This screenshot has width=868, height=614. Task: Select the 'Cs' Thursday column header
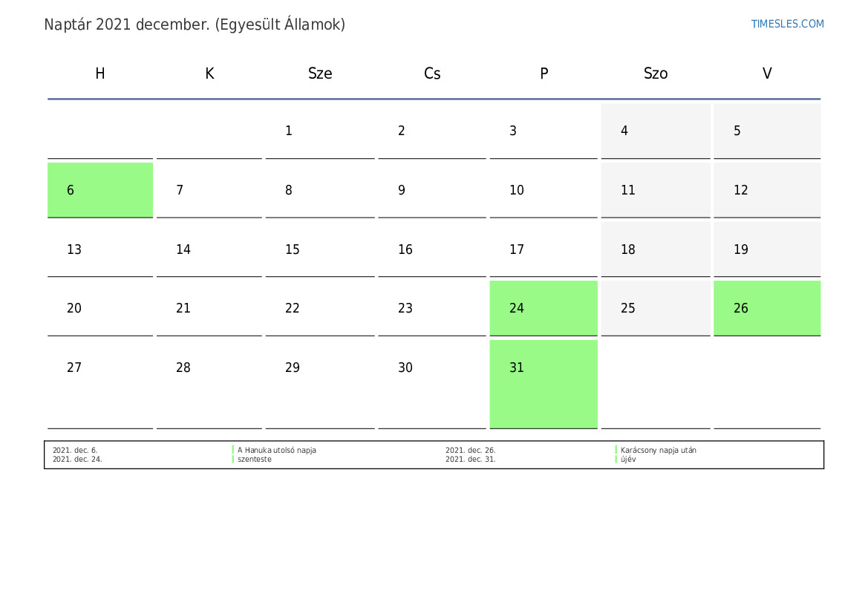click(x=432, y=74)
